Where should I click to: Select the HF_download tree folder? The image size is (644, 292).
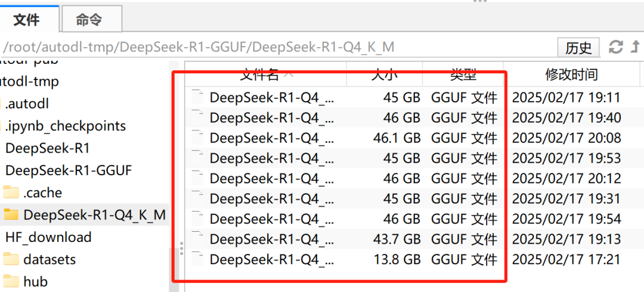coord(48,237)
